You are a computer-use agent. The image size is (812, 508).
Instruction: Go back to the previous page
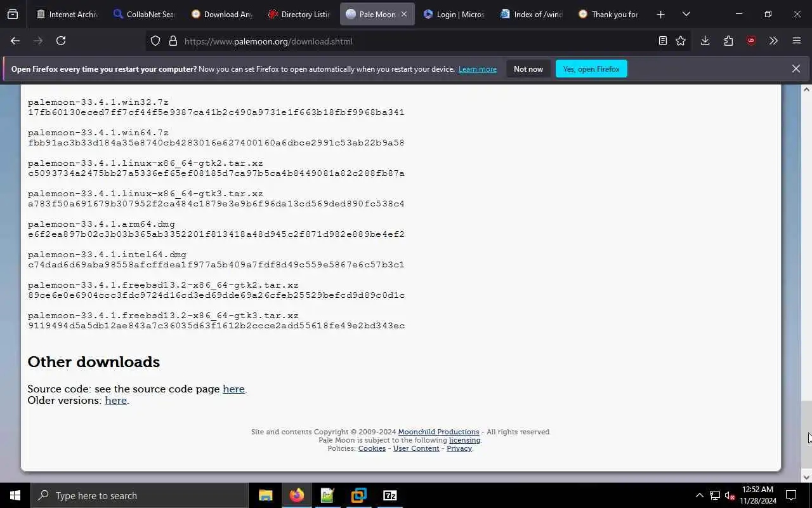[15, 41]
